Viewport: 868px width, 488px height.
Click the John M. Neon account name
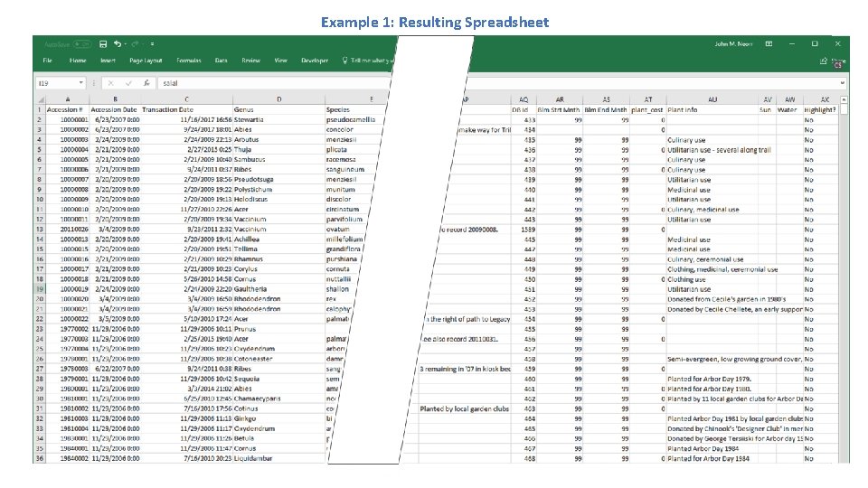click(x=733, y=43)
